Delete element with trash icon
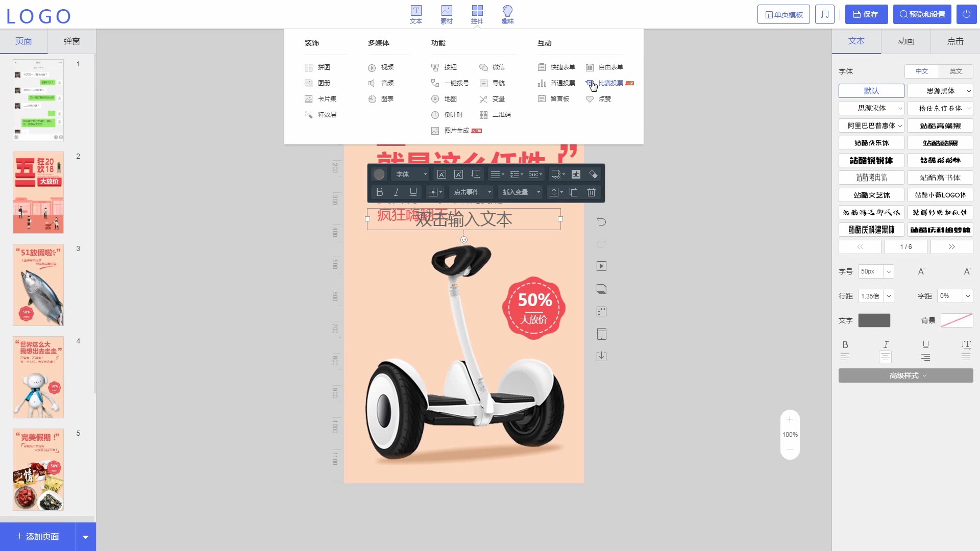 point(591,192)
